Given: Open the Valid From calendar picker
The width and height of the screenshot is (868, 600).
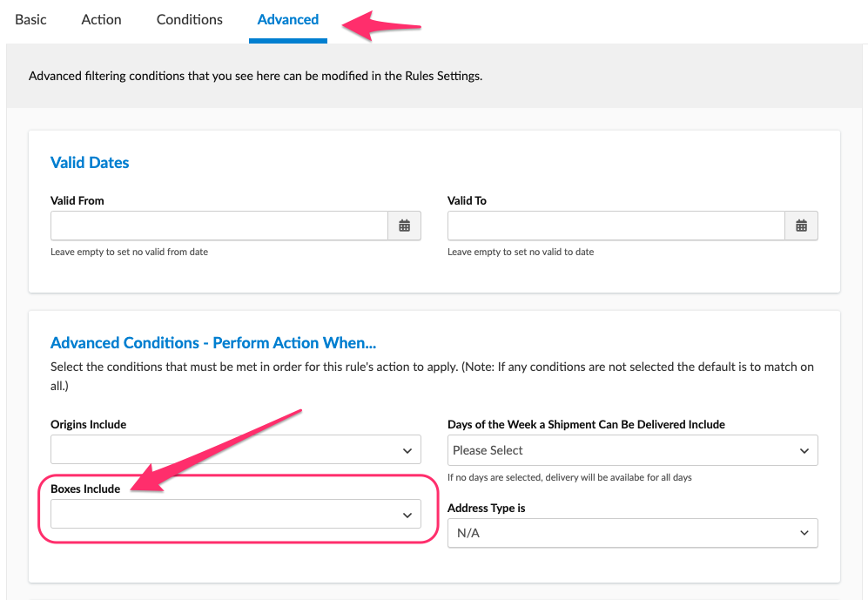Looking at the screenshot, I should (x=404, y=226).
